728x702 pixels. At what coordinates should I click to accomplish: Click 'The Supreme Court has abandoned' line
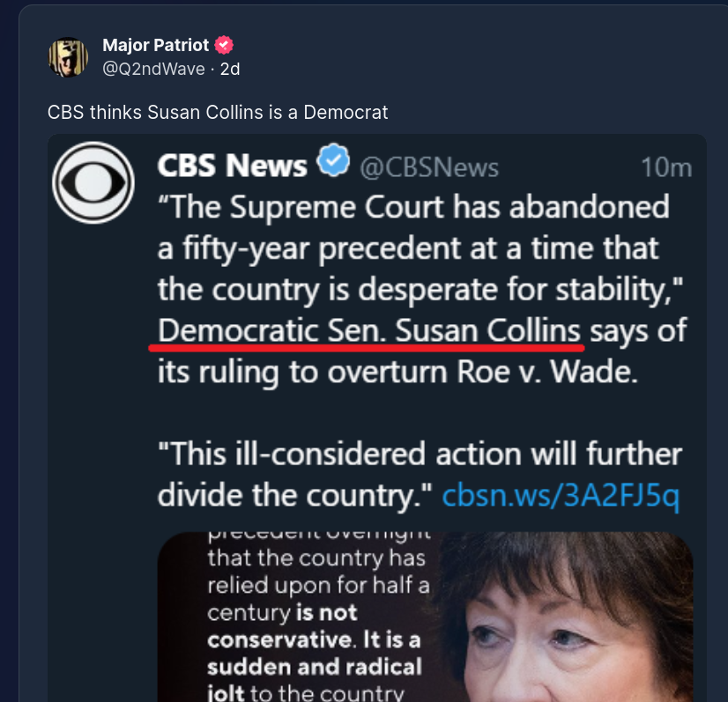click(x=412, y=207)
